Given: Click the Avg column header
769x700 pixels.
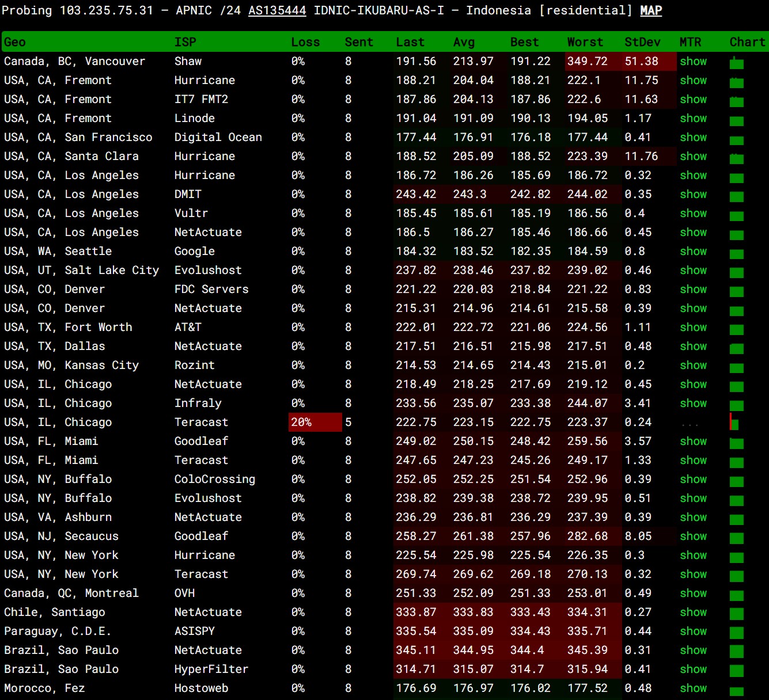Looking at the screenshot, I should (x=464, y=42).
